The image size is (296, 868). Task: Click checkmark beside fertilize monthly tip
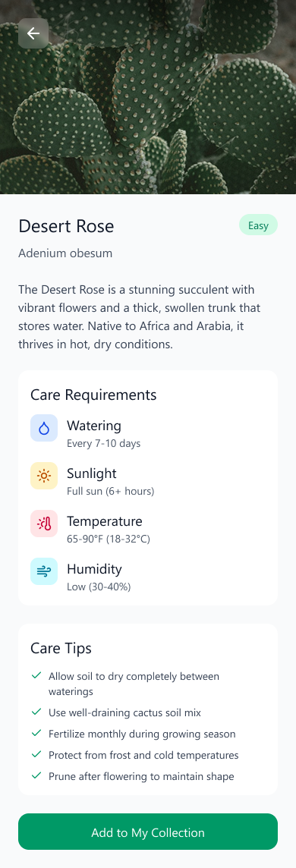(36, 733)
